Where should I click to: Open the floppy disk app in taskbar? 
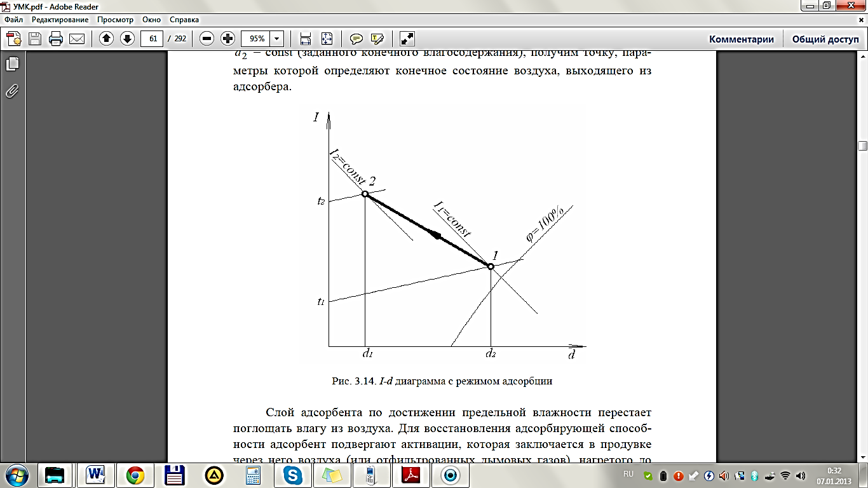(x=174, y=475)
